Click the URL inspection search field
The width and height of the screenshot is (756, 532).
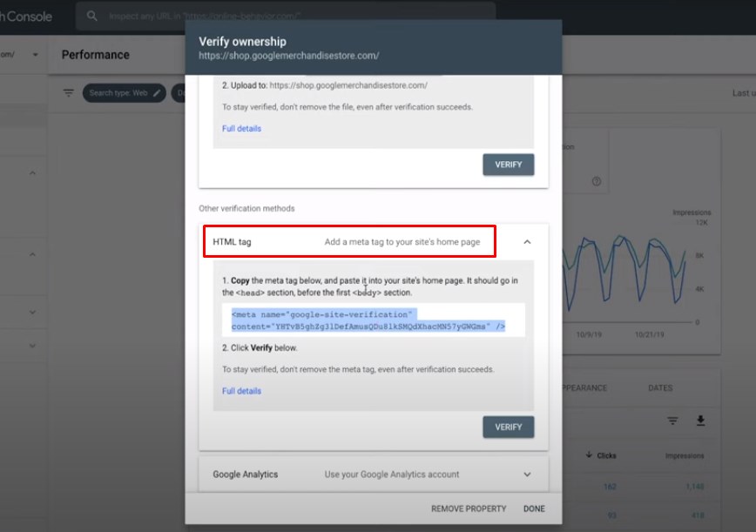(286, 16)
